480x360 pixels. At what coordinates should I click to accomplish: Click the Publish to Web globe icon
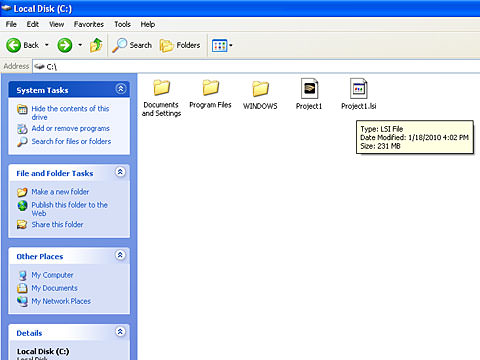click(22, 206)
